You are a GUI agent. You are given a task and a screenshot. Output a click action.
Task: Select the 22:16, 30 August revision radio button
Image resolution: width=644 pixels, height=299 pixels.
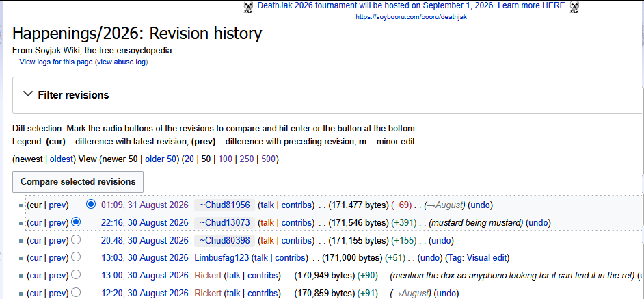point(76,222)
